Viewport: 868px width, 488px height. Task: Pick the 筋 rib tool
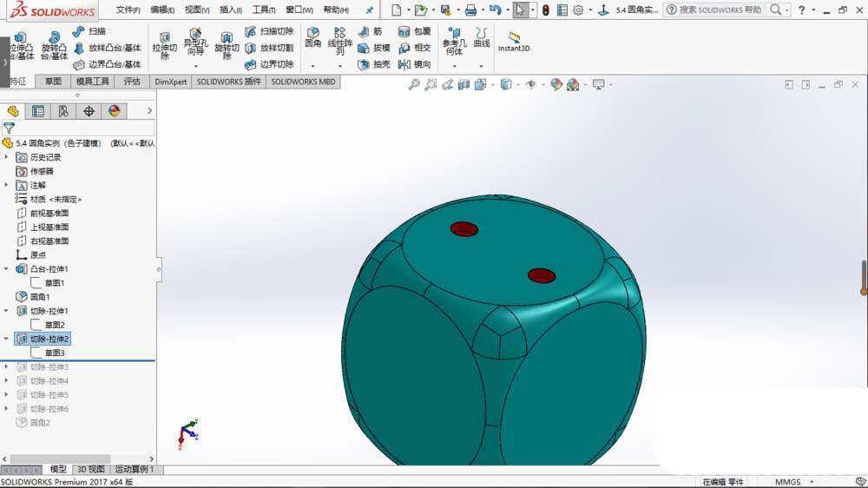coord(371,31)
